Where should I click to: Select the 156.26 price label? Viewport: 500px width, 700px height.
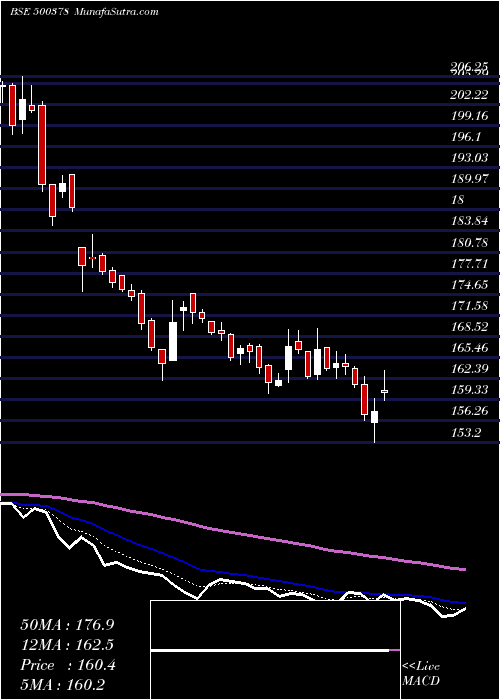(471, 411)
